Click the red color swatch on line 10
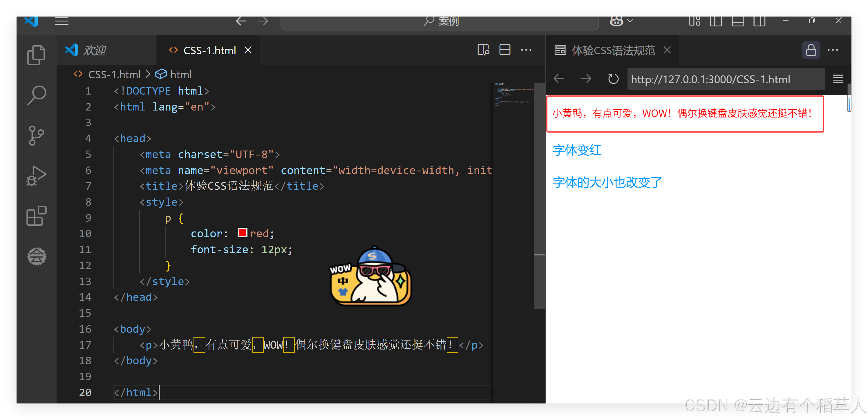This screenshot has height=420, width=868. click(x=242, y=233)
